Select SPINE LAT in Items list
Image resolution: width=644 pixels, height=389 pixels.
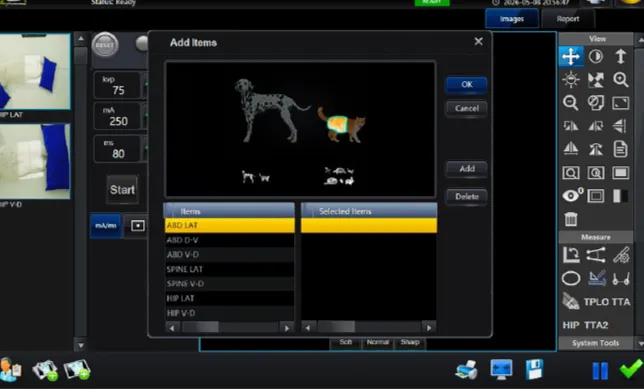(x=230, y=269)
